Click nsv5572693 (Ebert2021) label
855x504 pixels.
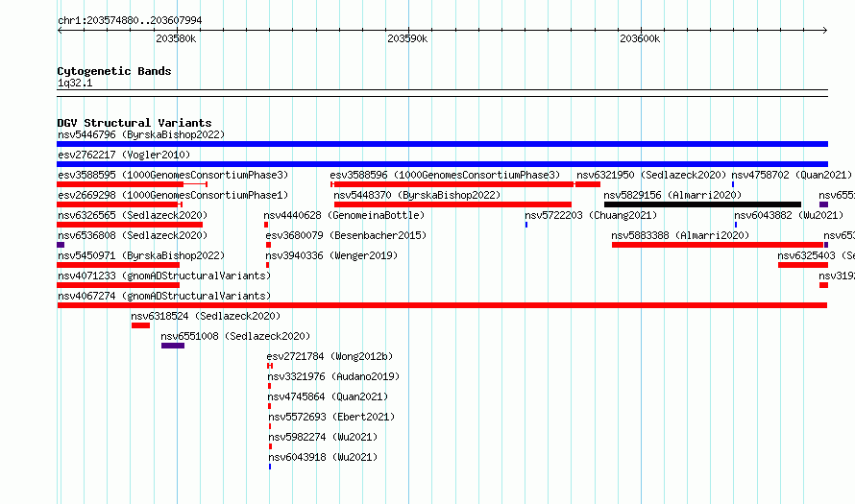click(331, 417)
